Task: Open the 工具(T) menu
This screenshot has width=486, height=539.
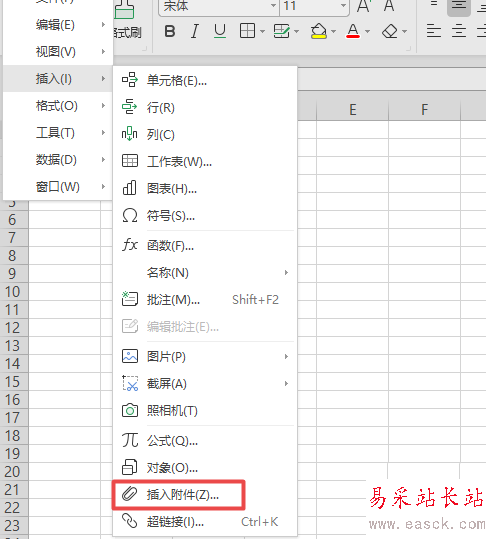Action: pos(58,133)
